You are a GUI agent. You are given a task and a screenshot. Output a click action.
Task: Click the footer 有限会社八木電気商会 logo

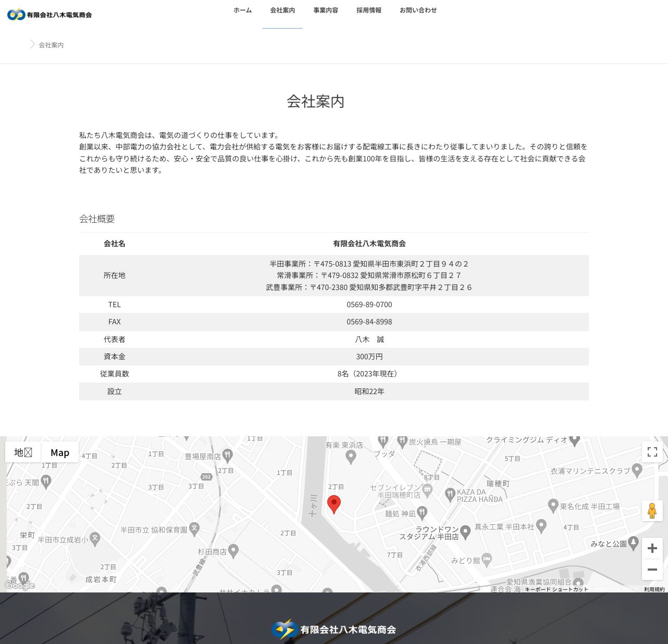click(334, 629)
